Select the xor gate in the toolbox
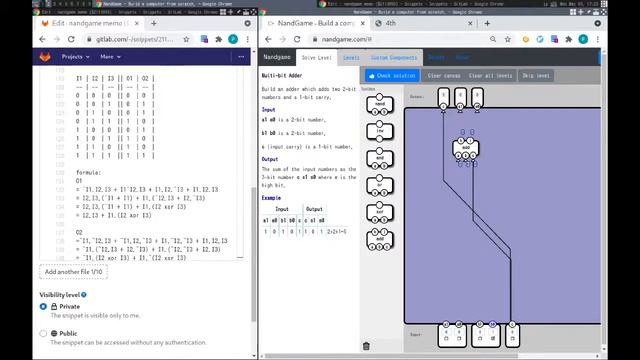640x360 pixels. tap(380, 212)
